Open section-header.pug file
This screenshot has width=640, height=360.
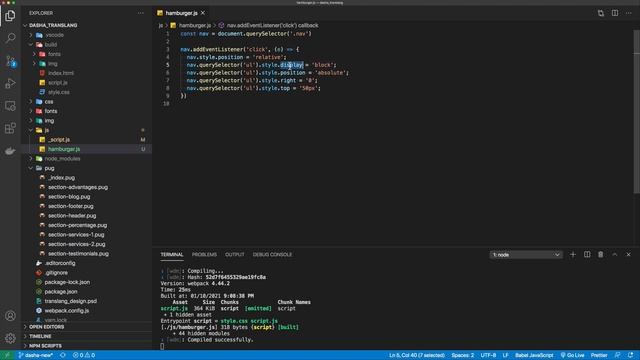[72, 216]
